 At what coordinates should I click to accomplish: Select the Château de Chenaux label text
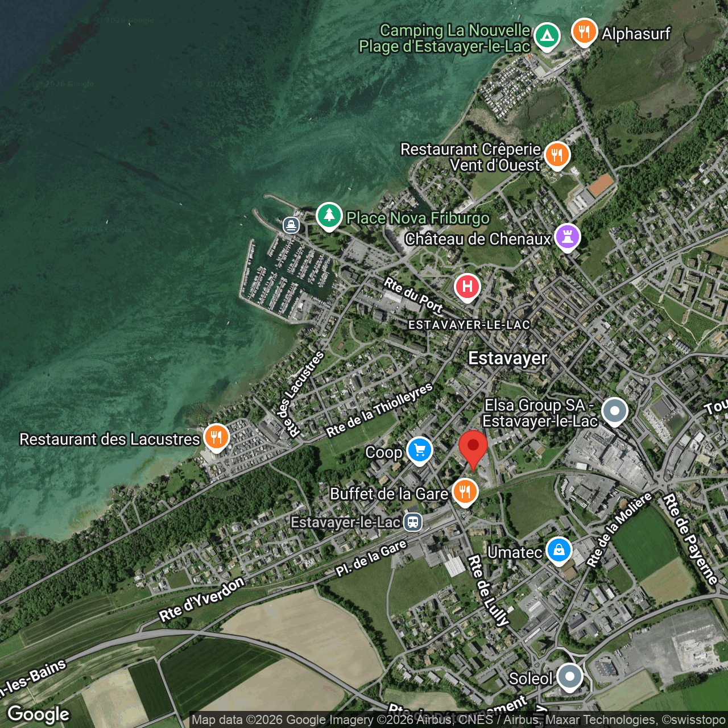478,239
